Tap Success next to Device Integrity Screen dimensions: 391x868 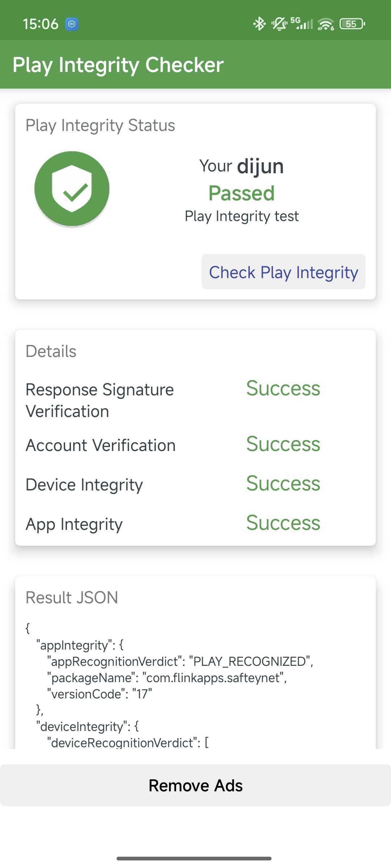pos(283,483)
